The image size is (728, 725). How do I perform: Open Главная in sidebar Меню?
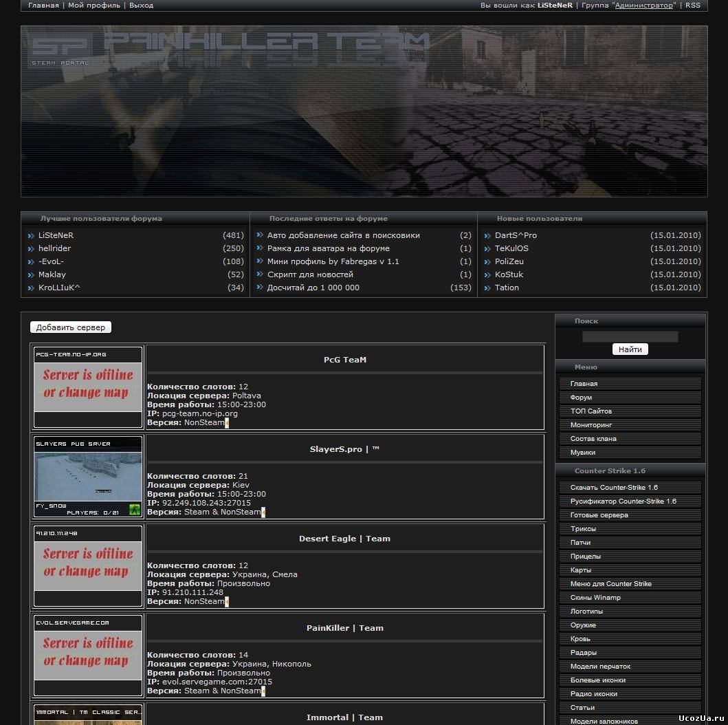(630, 384)
